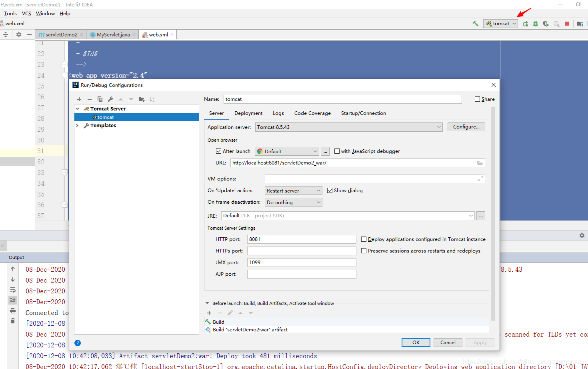Image resolution: width=588 pixels, height=369 pixels.
Task: Run tomcat with the rerun icon
Action: pos(525,24)
